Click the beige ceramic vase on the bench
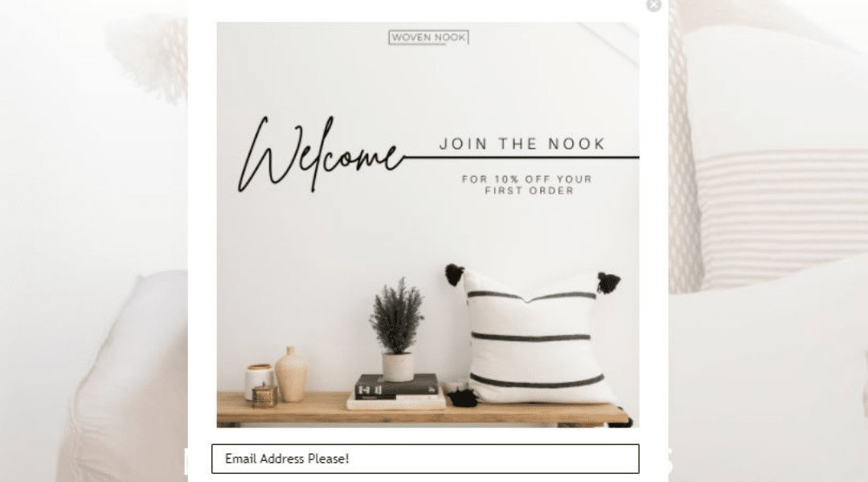 [x=291, y=374]
